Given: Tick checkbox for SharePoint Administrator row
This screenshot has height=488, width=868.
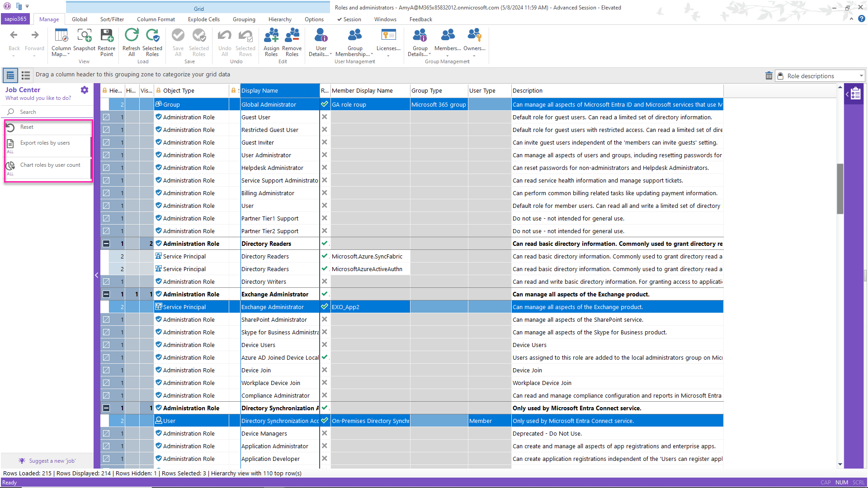Looking at the screenshot, I should click(106, 319).
